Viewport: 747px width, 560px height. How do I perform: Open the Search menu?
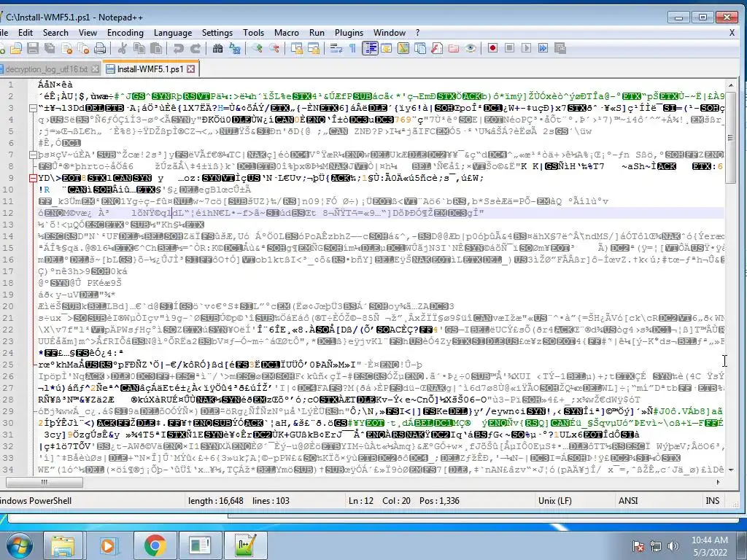(55, 32)
